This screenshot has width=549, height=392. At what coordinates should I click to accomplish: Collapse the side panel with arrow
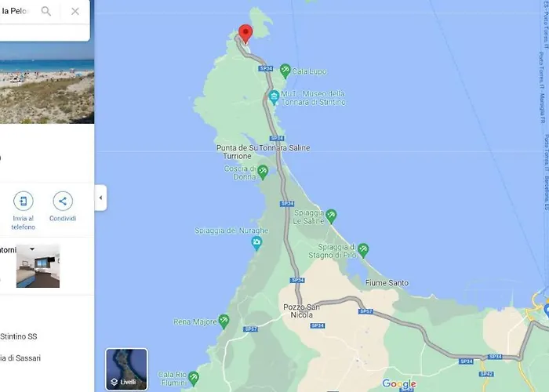[100, 198]
